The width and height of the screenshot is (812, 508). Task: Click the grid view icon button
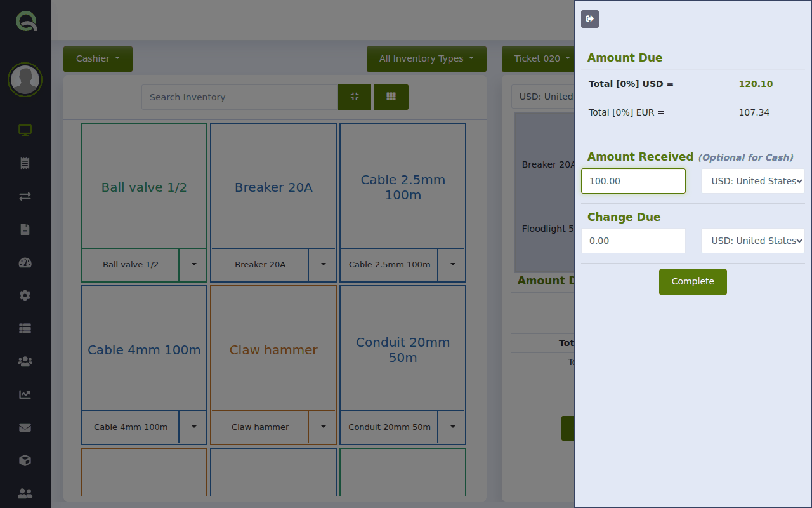(x=391, y=97)
